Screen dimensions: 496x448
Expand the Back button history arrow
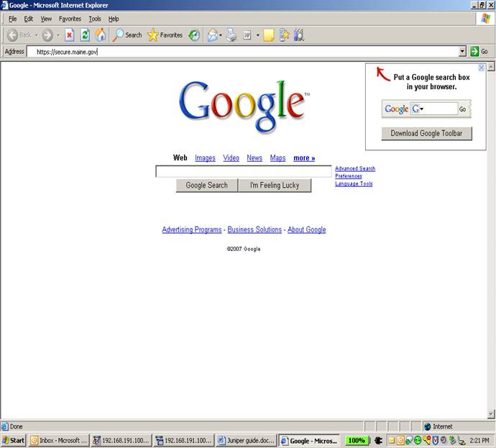click(x=37, y=35)
